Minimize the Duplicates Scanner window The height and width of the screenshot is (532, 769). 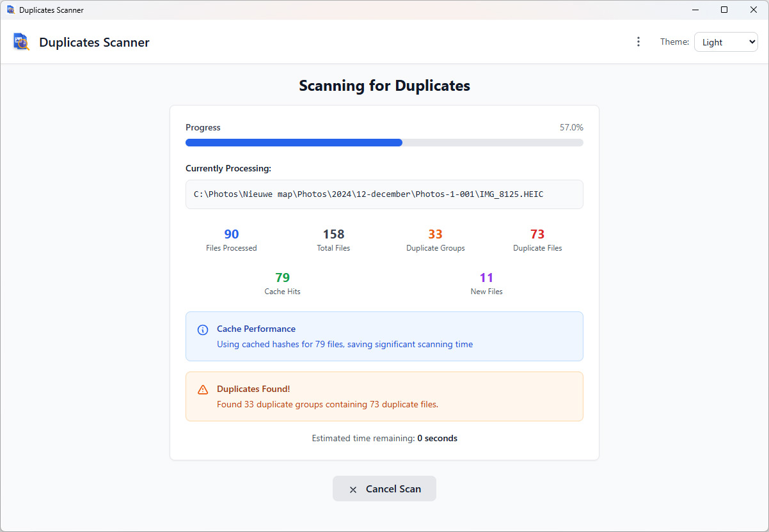point(695,10)
